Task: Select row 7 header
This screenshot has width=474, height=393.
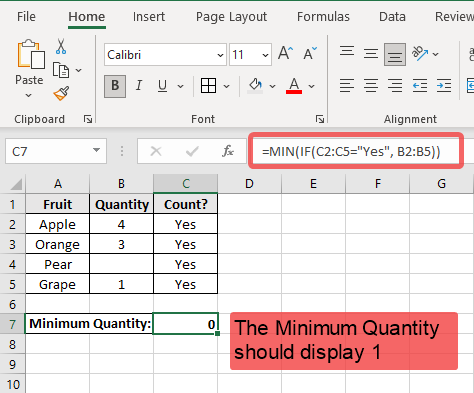Action: pyautogui.click(x=12, y=324)
